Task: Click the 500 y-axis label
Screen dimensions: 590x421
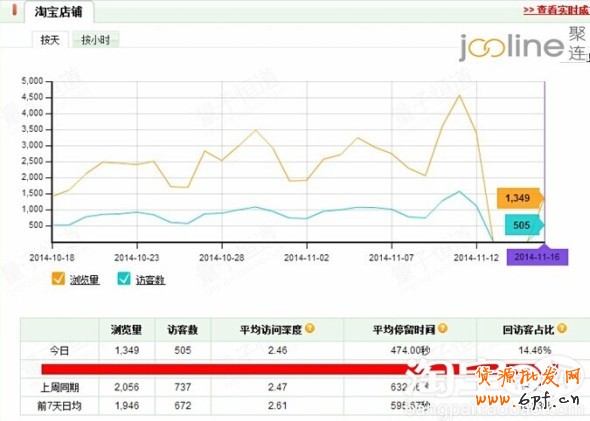Action: click(36, 225)
